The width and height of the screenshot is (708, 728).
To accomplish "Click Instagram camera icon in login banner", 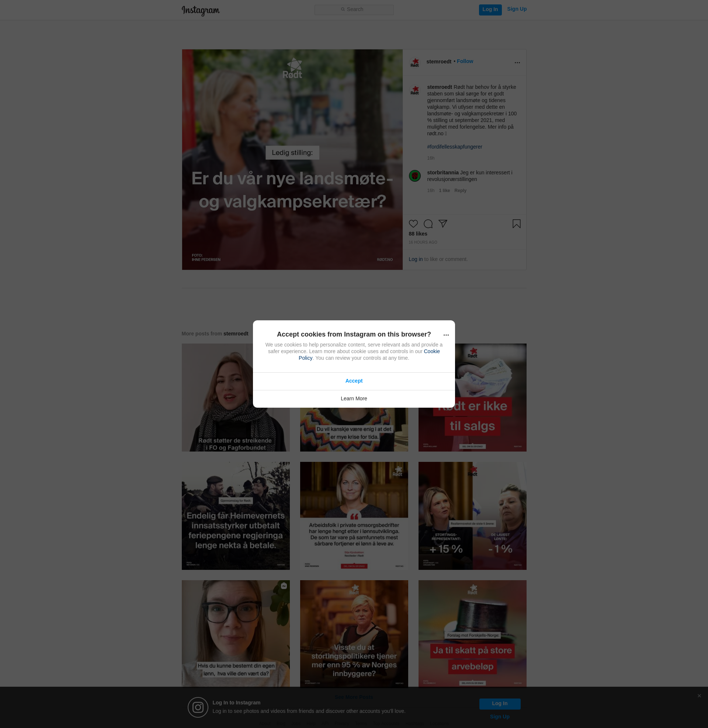I will point(198,707).
